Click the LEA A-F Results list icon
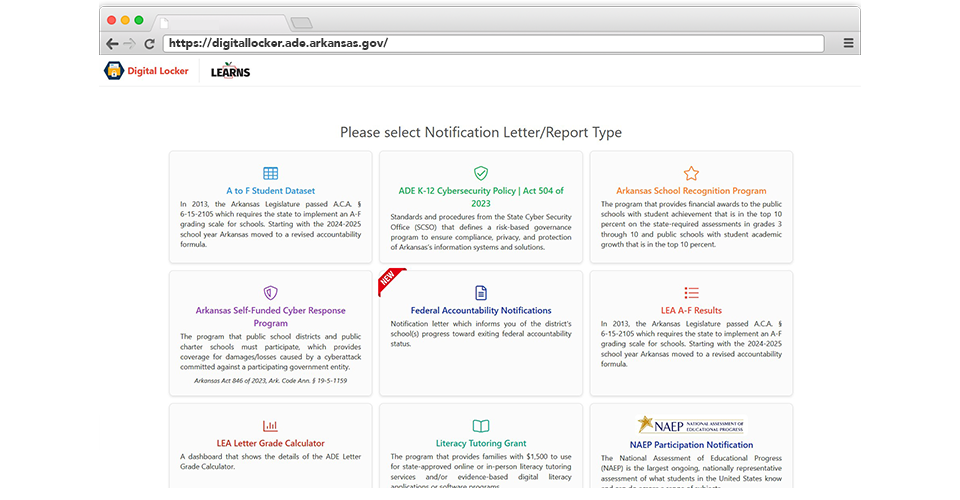 point(691,293)
